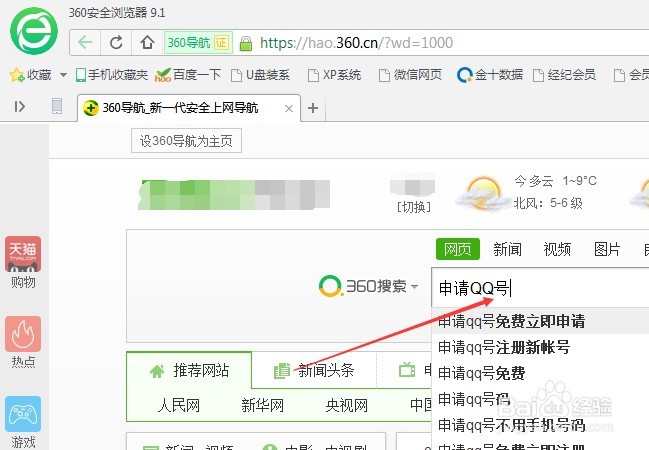The height and width of the screenshot is (450, 649).
Task: Click the search box containing 申请QQ号
Action: pos(540,288)
